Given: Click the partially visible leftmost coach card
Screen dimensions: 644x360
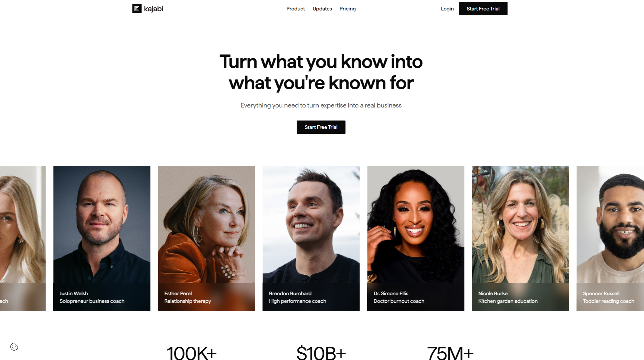Looking at the screenshot, I should pyautogui.click(x=23, y=238).
